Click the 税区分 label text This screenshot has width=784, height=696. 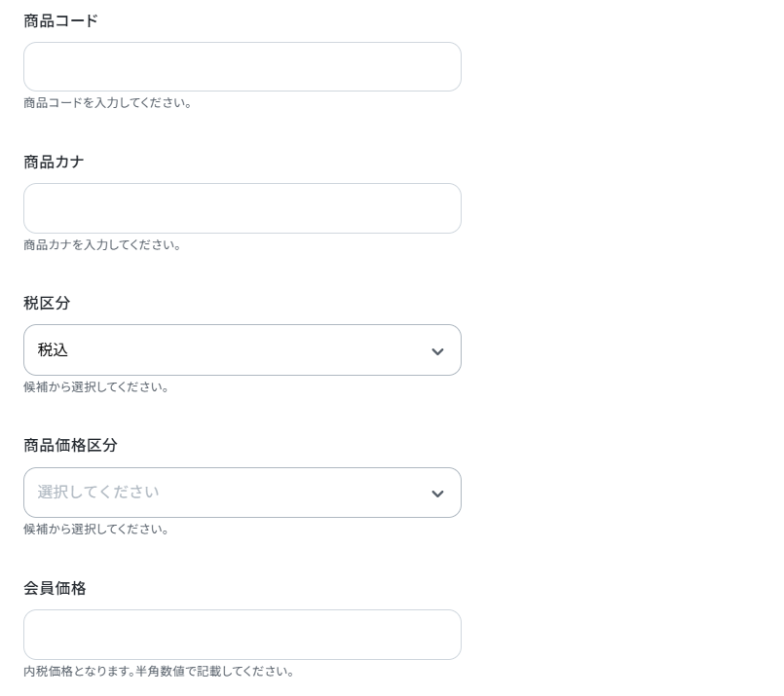(47, 303)
